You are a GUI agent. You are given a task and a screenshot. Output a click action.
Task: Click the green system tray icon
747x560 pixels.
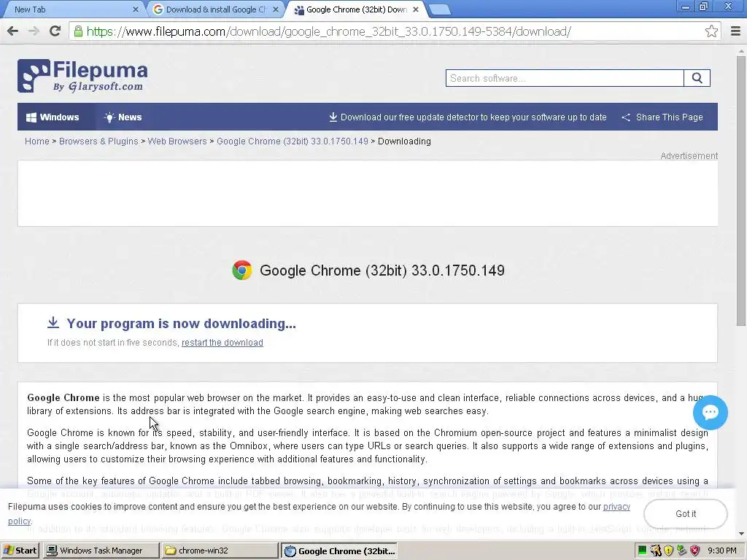[642, 551]
